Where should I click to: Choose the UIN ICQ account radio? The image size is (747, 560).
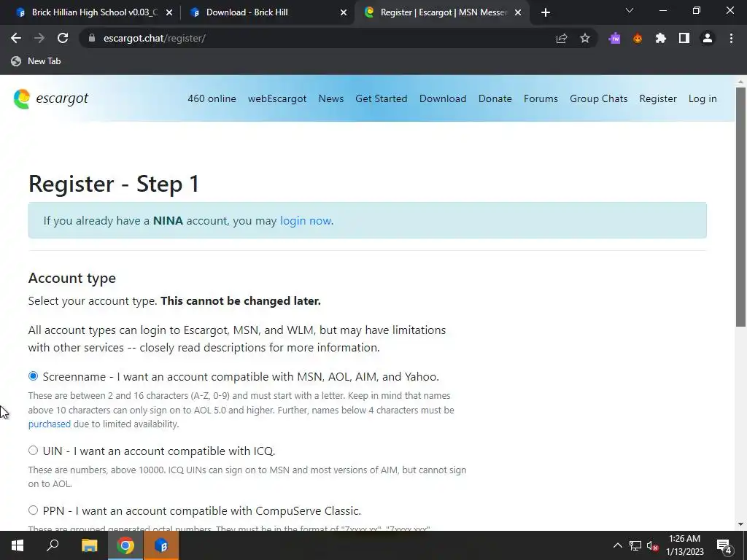[33, 451]
